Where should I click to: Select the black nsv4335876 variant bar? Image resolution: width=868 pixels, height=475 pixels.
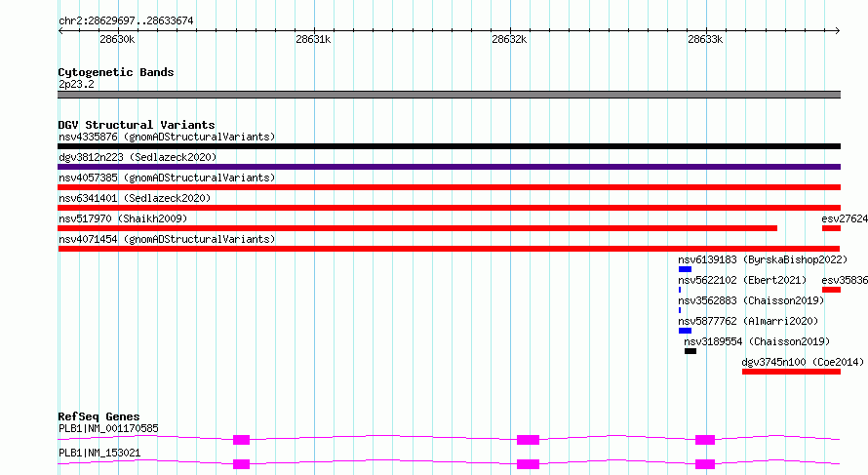pos(449,146)
